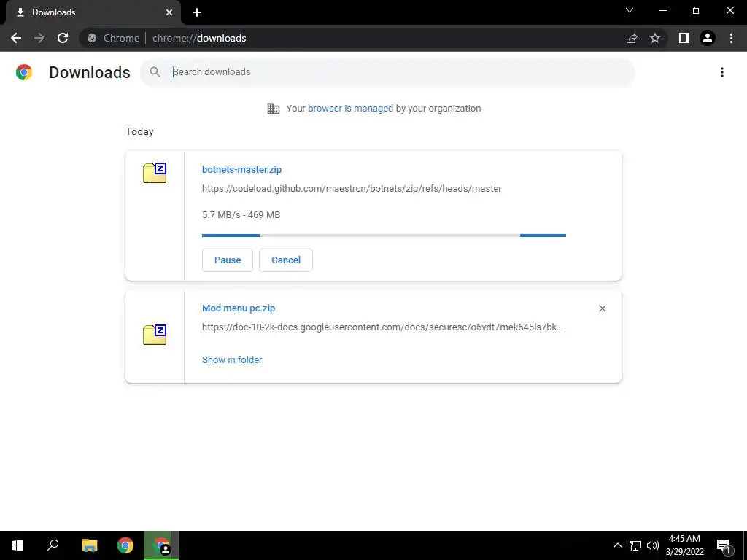This screenshot has width=747, height=560.
Task: Click the Chrome site info chip
Action: pyautogui.click(x=114, y=38)
